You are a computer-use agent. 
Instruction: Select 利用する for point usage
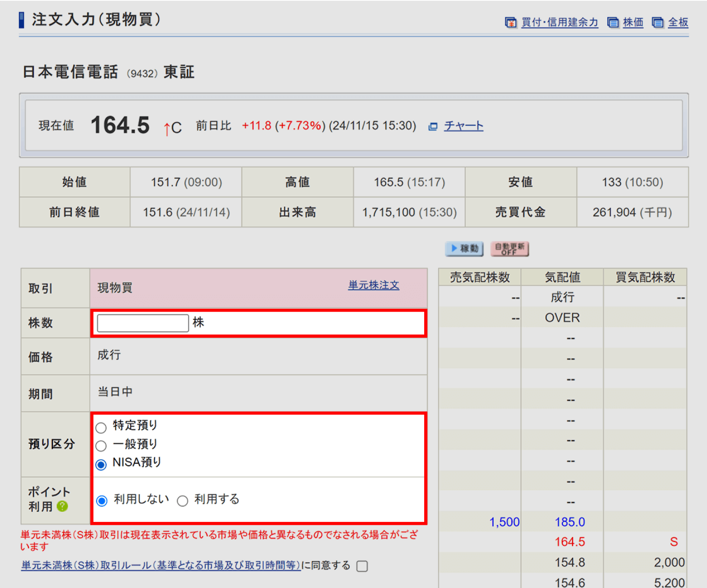pyautogui.click(x=182, y=501)
